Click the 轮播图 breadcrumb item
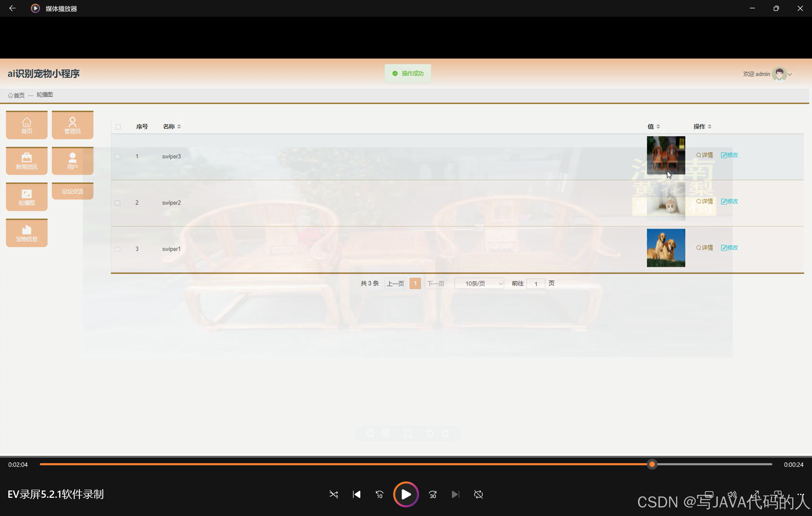 45,95
